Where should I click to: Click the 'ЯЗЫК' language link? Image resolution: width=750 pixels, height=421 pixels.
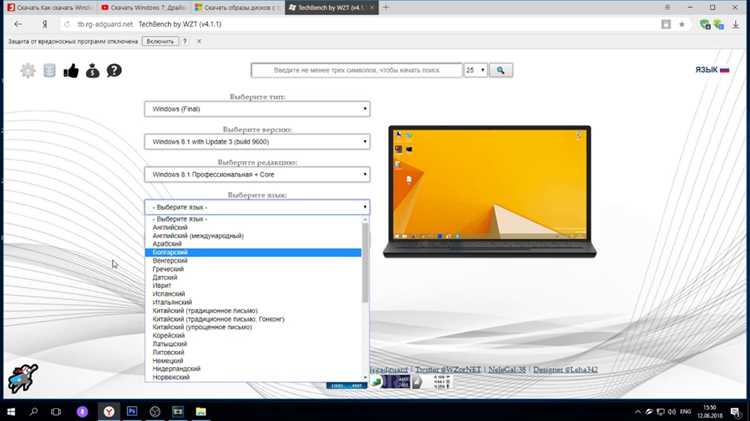pos(706,70)
